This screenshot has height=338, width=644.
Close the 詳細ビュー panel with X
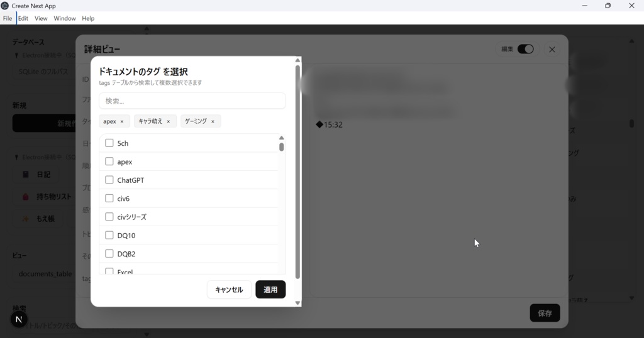tap(552, 50)
